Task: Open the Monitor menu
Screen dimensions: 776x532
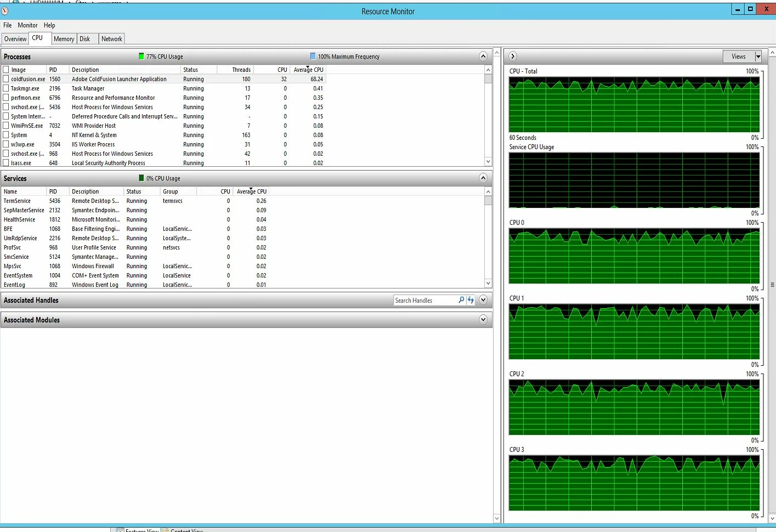Action: click(x=27, y=25)
